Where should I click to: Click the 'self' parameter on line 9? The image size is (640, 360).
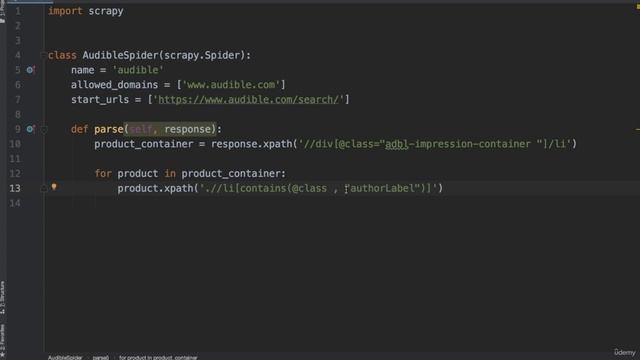tap(141, 129)
